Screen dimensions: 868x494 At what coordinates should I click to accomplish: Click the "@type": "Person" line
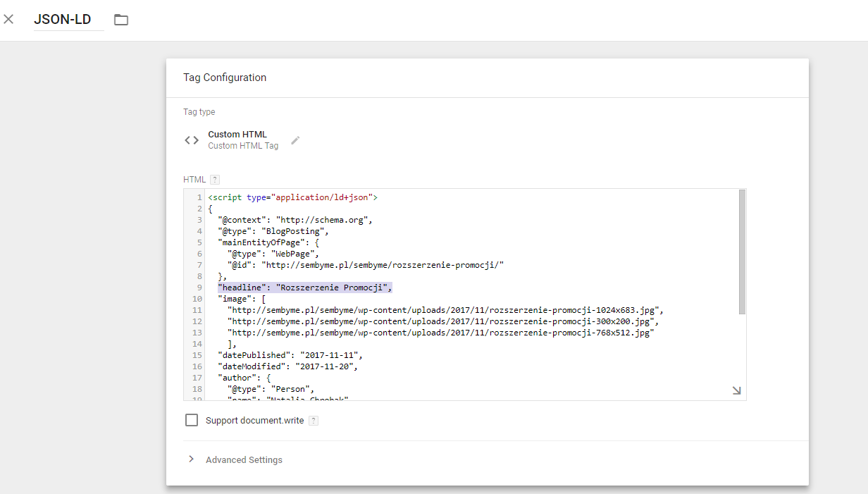(x=271, y=389)
